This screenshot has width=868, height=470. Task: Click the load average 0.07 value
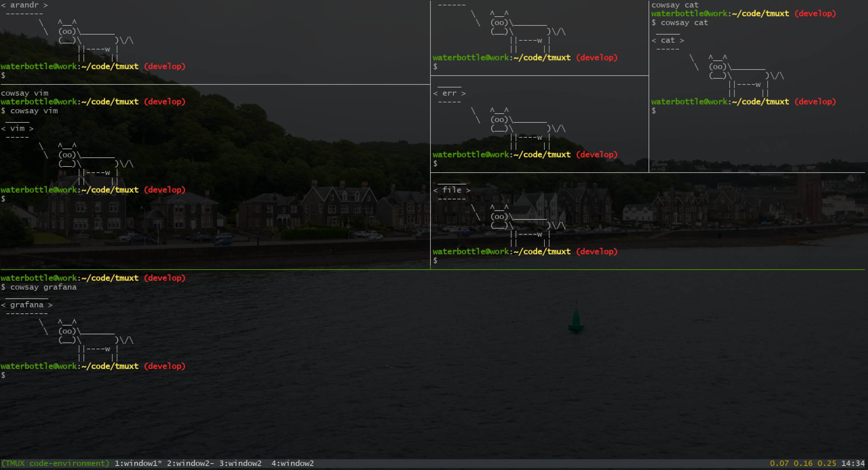pyautogui.click(x=779, y=463)
